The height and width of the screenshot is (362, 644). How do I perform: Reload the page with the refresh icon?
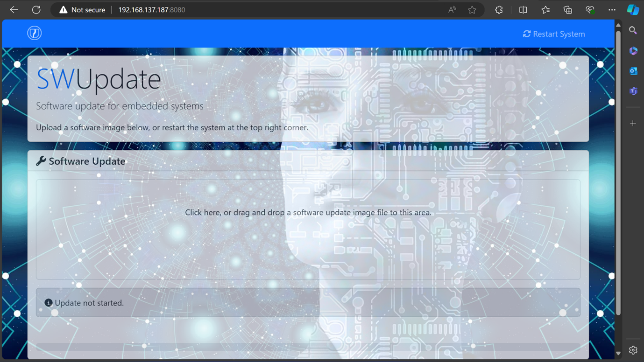tap(36, 9)
